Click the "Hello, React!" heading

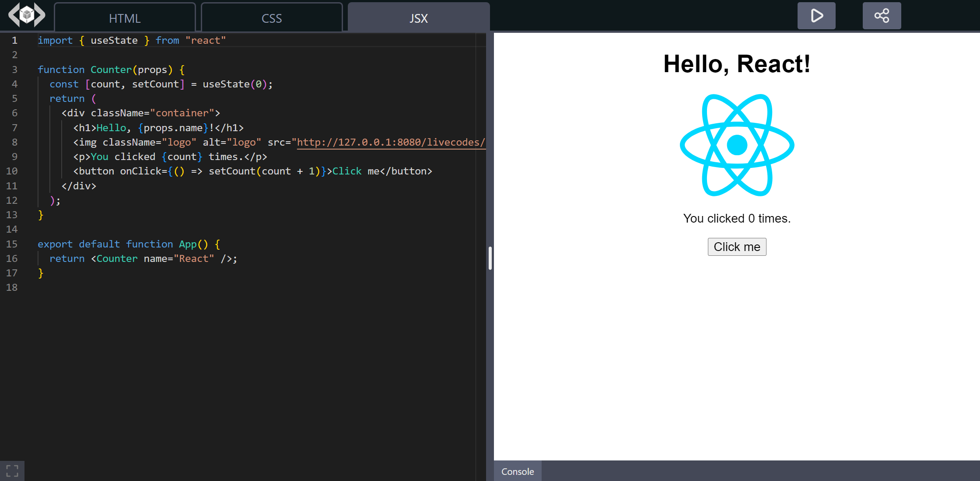737,64
